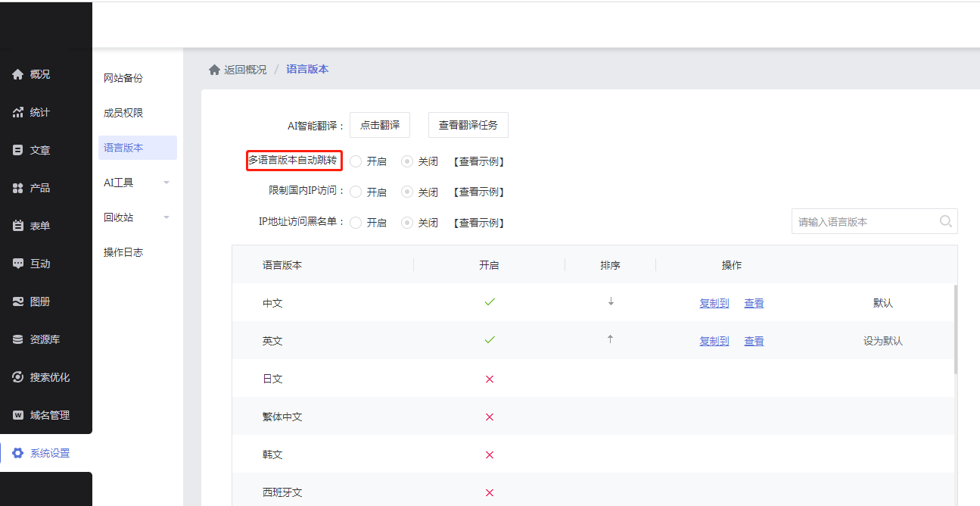Open the 互动 chat bubble icon
The height and width of the screenshot is (506, 980).
(18, 264)
